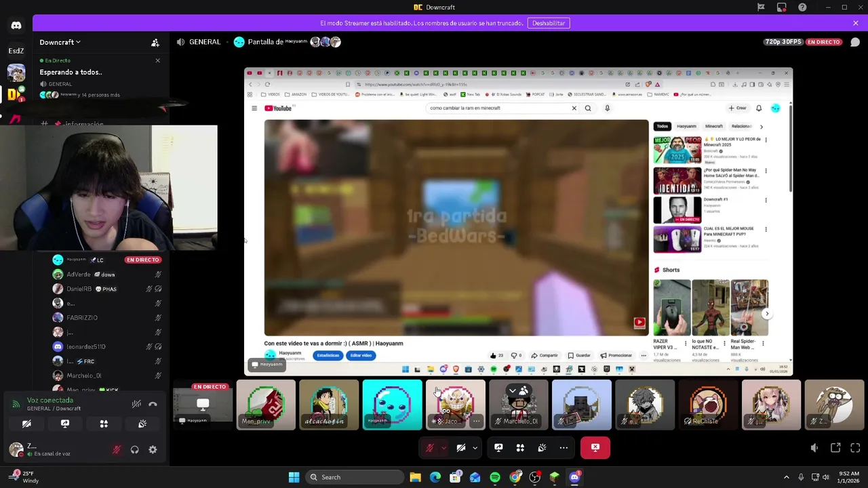Turn on camera in voice panel
Screen dimensions: 868x488
coord(26,424)
